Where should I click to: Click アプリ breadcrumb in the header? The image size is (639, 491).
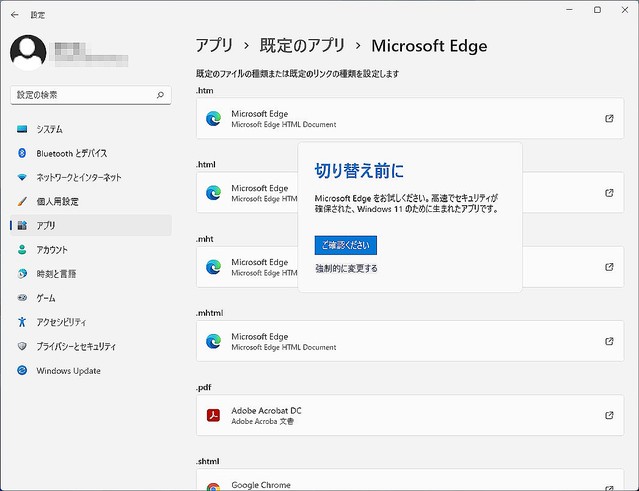click(214, 46)
